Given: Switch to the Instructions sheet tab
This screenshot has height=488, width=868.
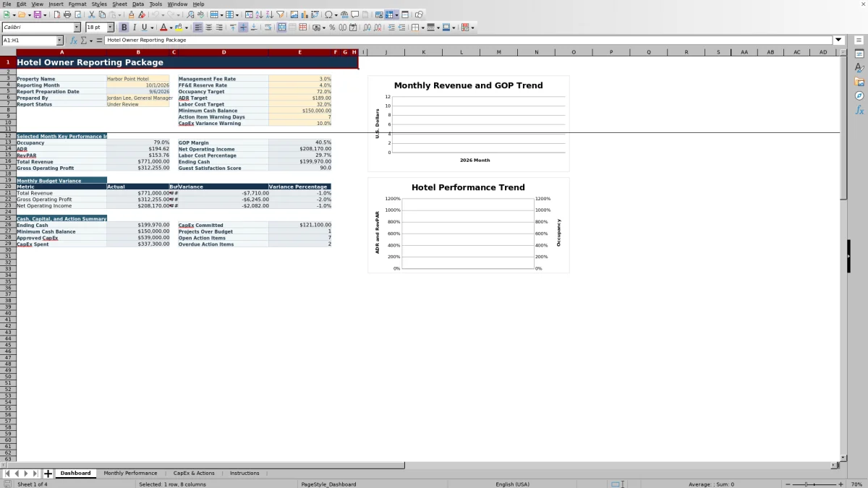Looking at the screenshot, I should click(x=244, y=473).
